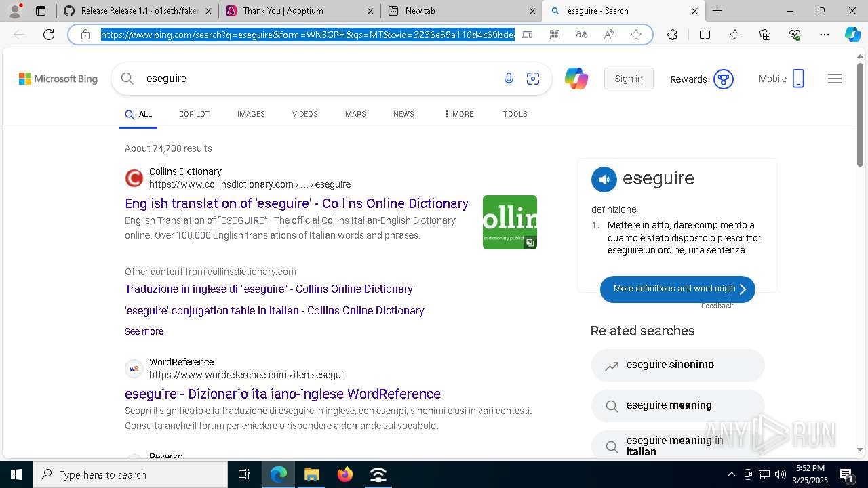868x488 pixels.
Task: Open eseguire WordReference dictionary link
Action: [283, 394]
